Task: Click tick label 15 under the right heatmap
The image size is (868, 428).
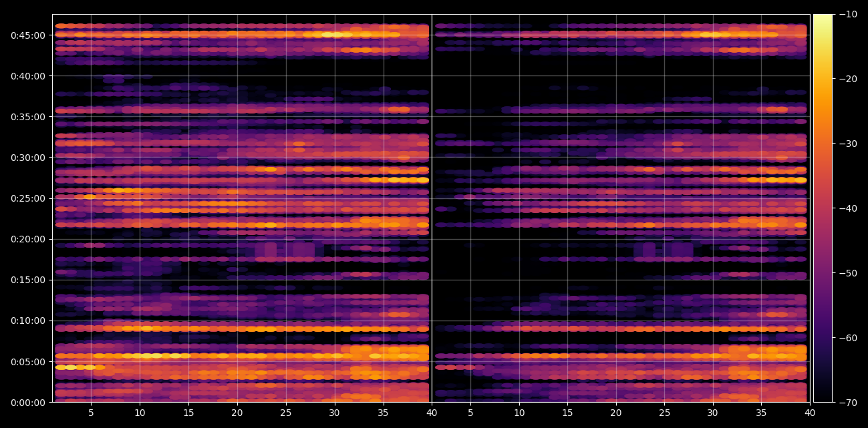Action: tap(567, 413)
